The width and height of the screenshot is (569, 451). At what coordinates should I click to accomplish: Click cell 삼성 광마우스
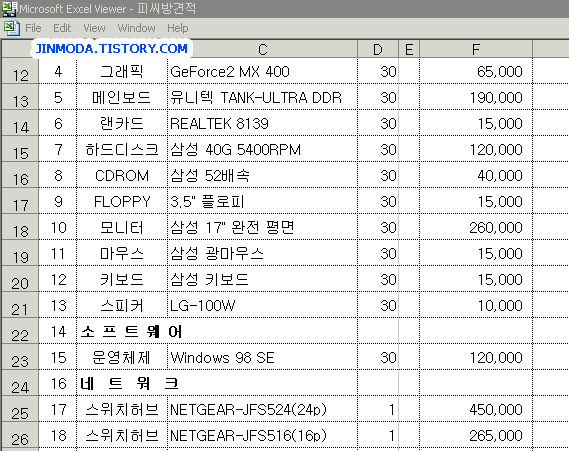click(262, 253)
